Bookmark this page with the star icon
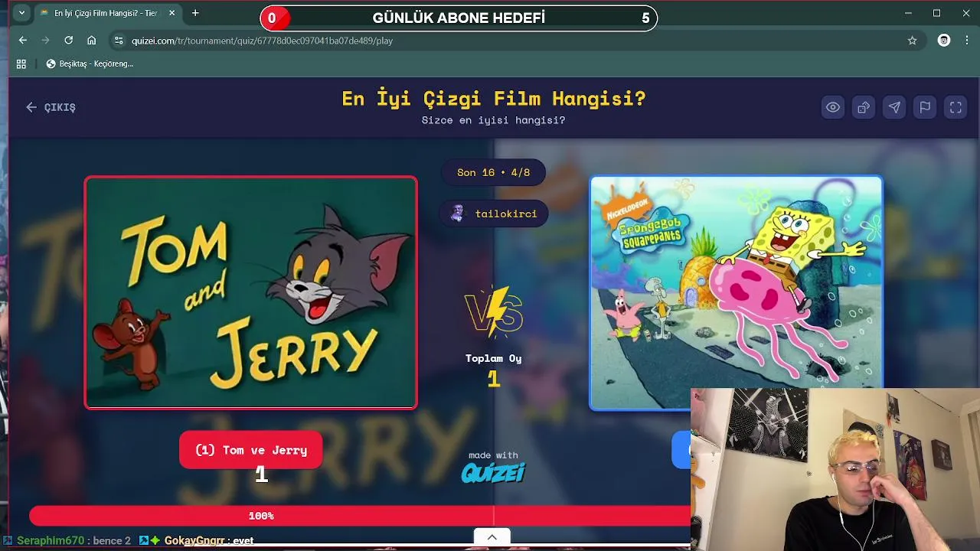 click(912, 41)
